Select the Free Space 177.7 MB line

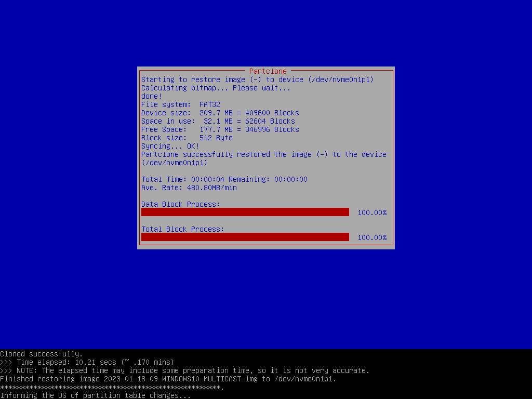[x=220, y=129]
